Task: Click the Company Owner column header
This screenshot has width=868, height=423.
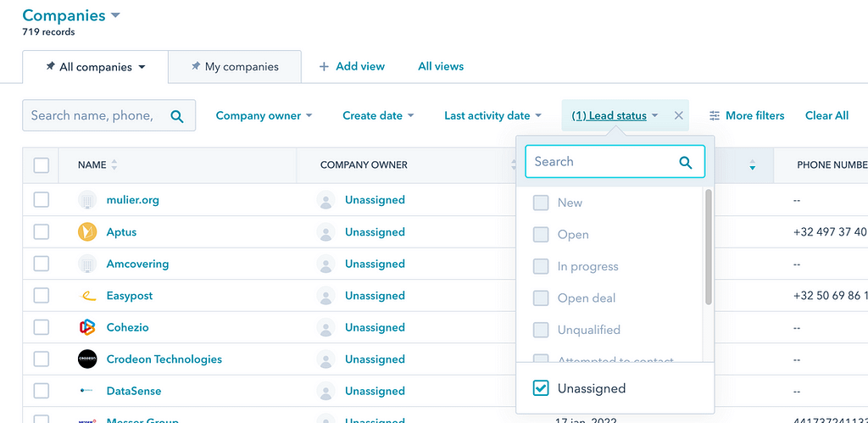Action: click(x=364, y=165)
